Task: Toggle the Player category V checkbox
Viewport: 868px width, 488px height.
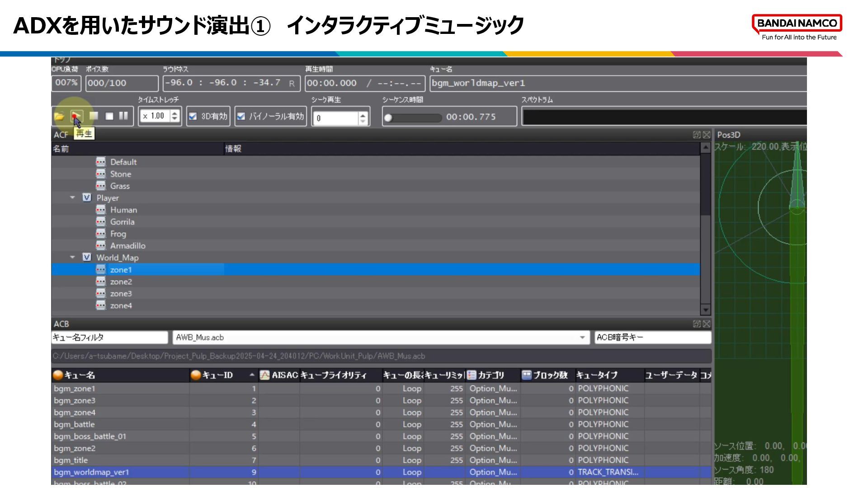Action: pos(87,198)
